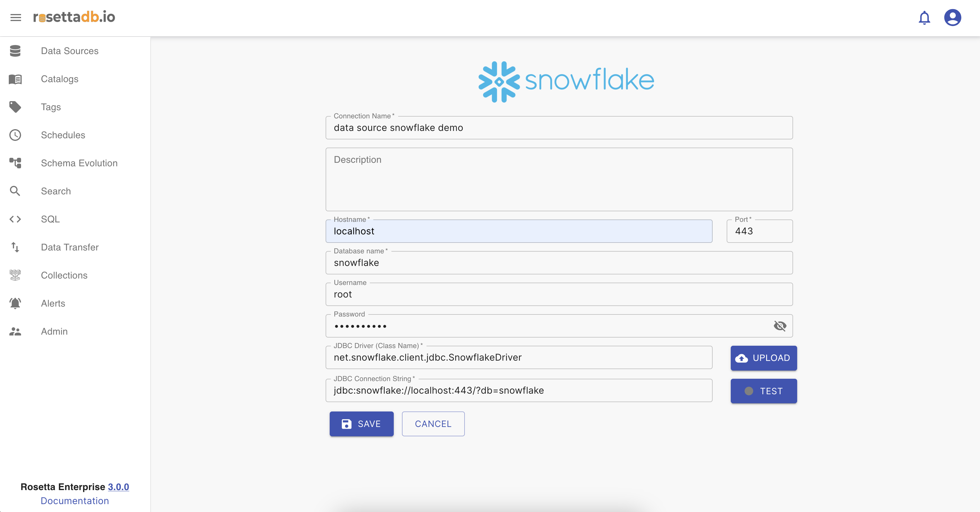Click the Schema Evolution tree icon
This screenshot has height=512, width=980.
tap(15, 163)
